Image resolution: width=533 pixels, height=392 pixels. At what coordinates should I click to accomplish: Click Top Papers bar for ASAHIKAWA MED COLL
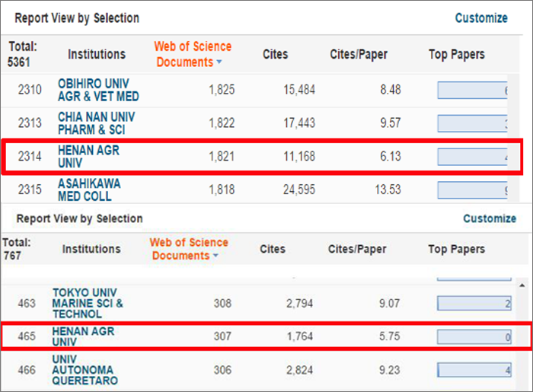pyautogui.click(x=472, y=190)
